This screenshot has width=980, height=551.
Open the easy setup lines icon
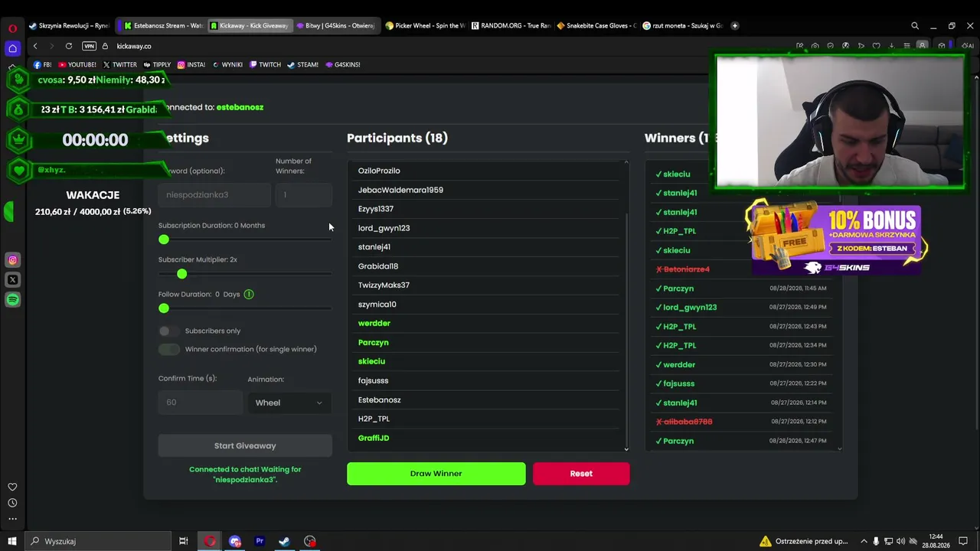click(907, 46)
